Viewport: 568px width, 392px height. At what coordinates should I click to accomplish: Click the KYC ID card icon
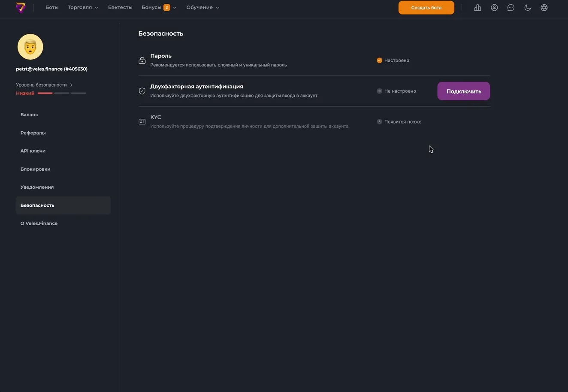pos(142,122)
